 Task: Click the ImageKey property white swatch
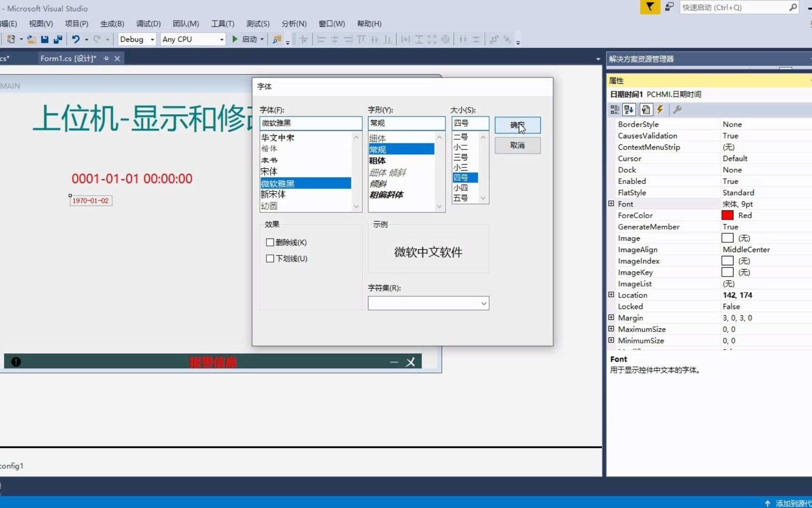pyautogui.click(x=727, y=272)
